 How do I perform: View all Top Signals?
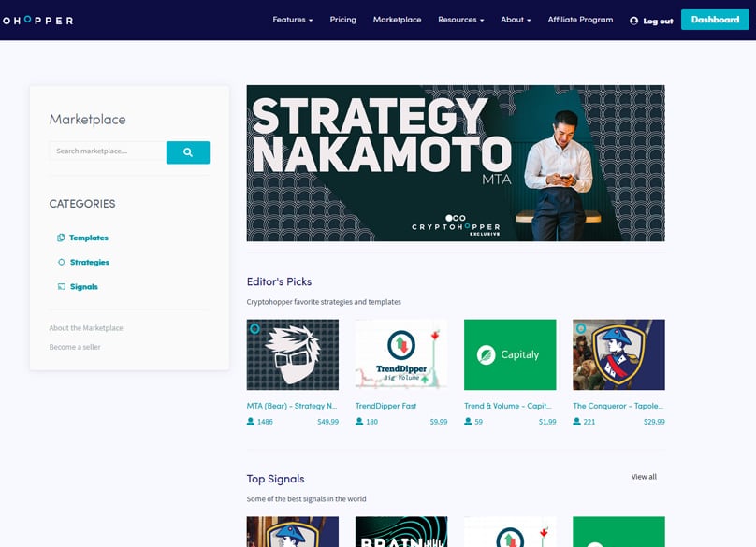coord(644,477)
